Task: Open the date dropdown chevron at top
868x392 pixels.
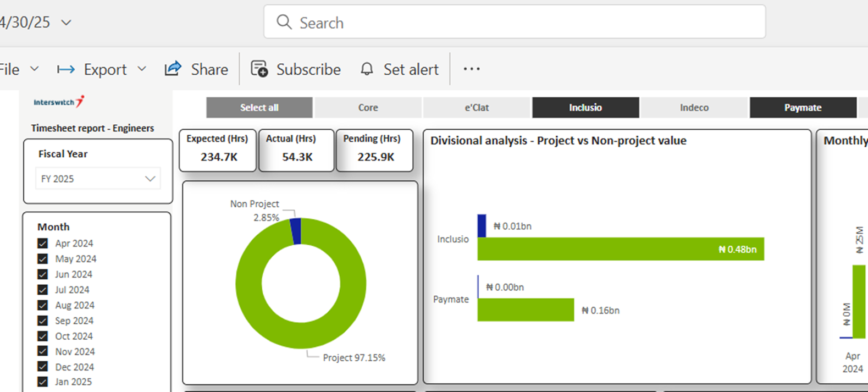Action: pyautogui.click(x=66, y=23)
